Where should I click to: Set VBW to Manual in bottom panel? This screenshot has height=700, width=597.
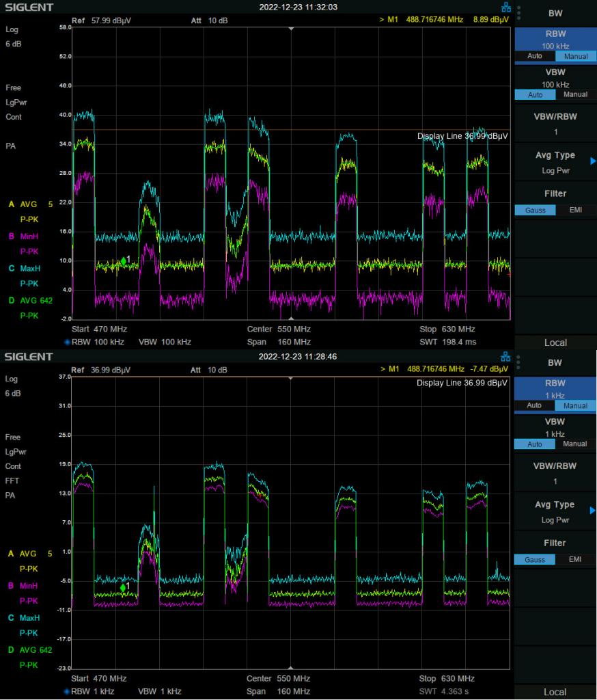tap(575, 444)
